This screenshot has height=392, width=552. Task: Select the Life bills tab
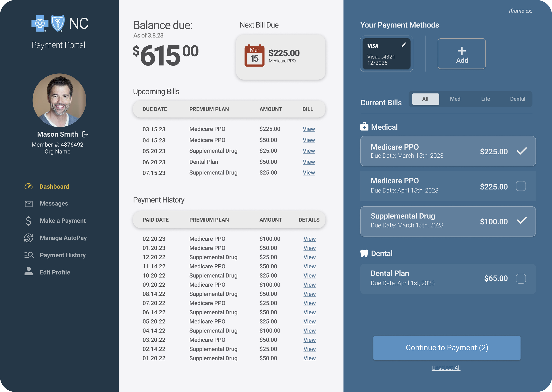point(485,99)
